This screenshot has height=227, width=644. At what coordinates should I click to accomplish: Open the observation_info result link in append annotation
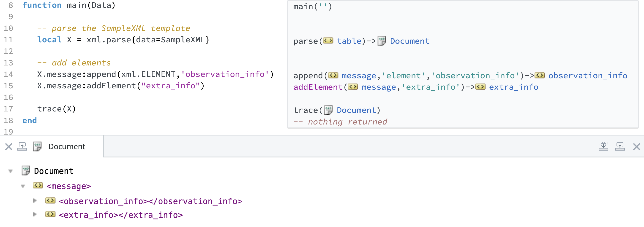[x=587, y=76]
